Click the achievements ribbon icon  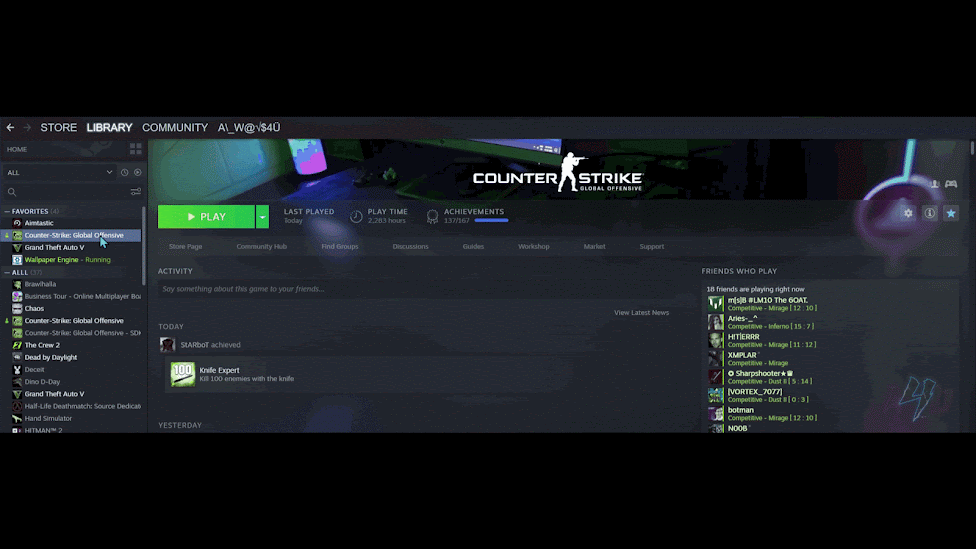pyautogui.click(x=432, y=216)
